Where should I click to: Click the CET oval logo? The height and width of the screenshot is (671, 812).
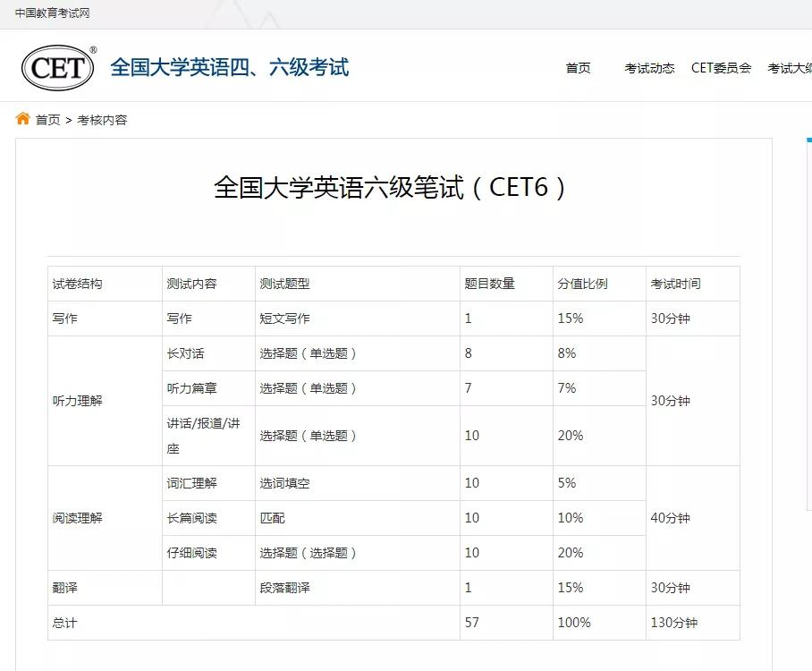pos(58,68)
